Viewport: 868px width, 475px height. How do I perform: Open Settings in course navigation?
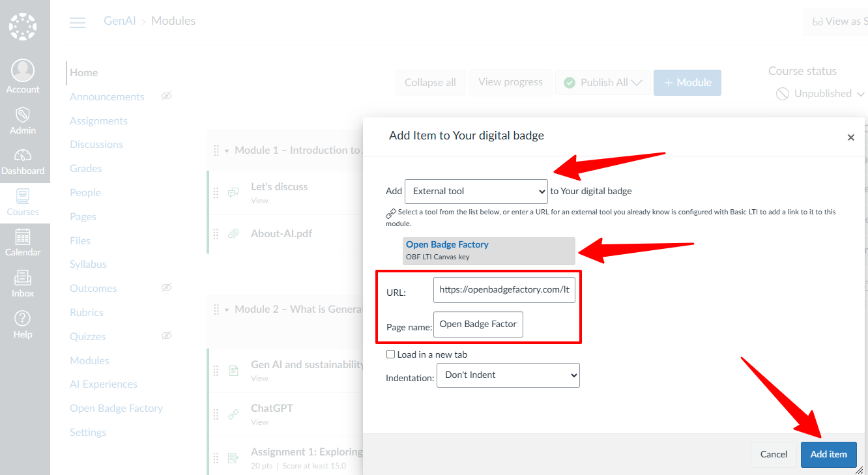tap(88, 433)
